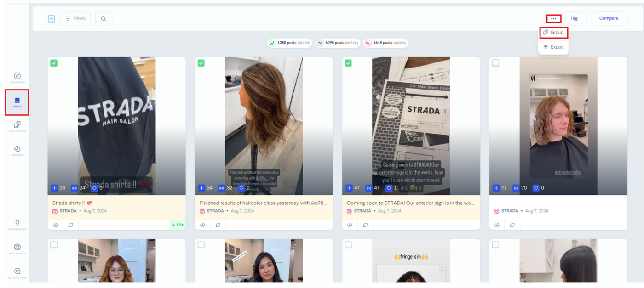This screenshot has height=288, width=644.
Task: Select the curly-hair client post checkbox
Action: (495, 63)
